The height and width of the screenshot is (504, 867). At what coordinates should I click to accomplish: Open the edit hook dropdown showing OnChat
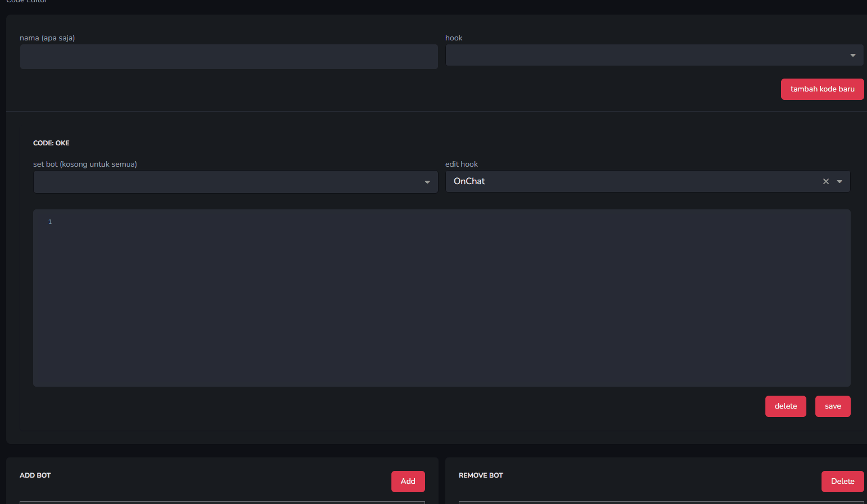coord(629,181)
